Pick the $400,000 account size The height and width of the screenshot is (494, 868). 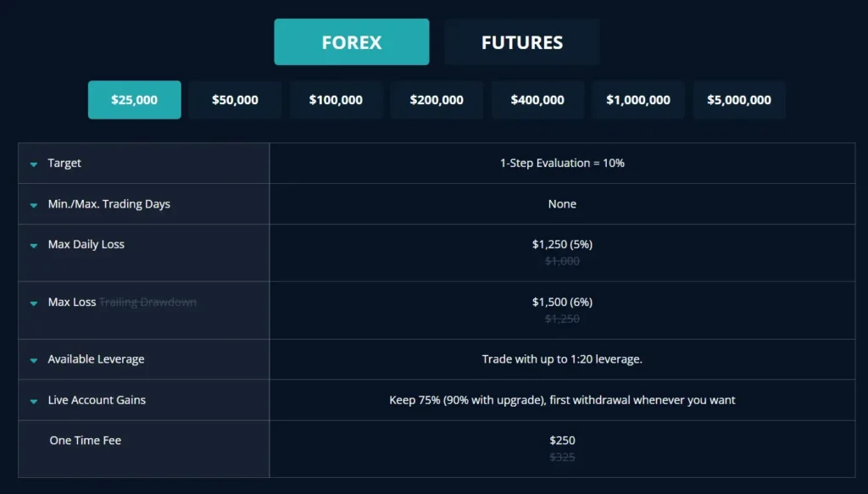537,100
